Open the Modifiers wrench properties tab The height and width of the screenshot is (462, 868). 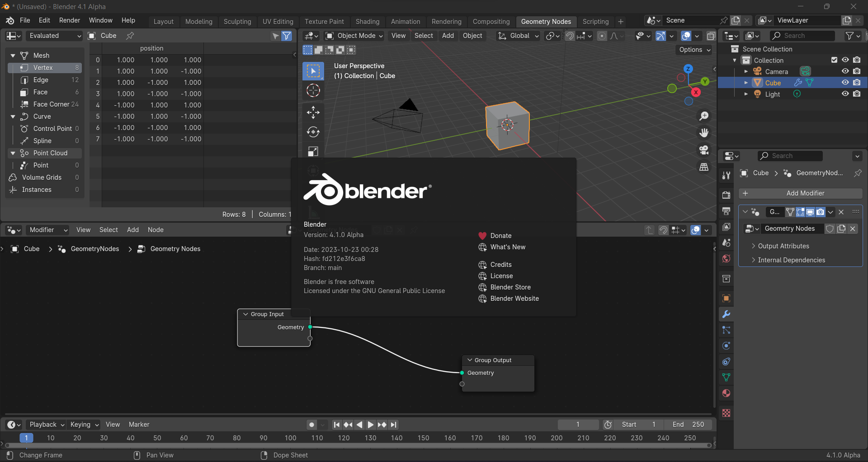[x=726, y=314]
